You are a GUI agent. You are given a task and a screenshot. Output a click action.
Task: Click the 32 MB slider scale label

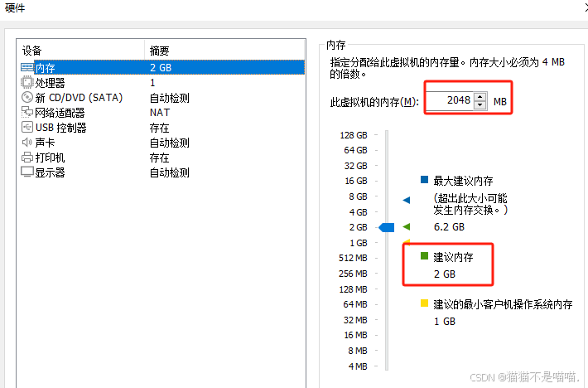(x=355, y=320)
